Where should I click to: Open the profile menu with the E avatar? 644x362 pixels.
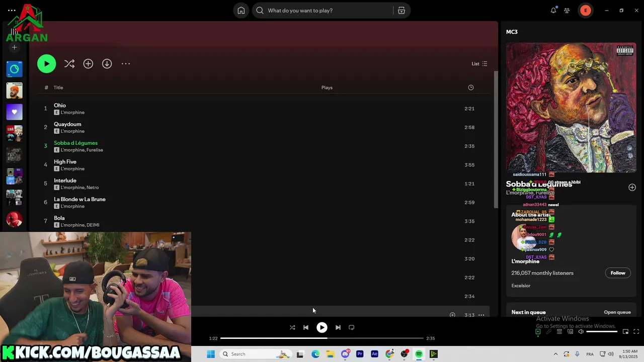pyautogui.click(x=585, y=11)
